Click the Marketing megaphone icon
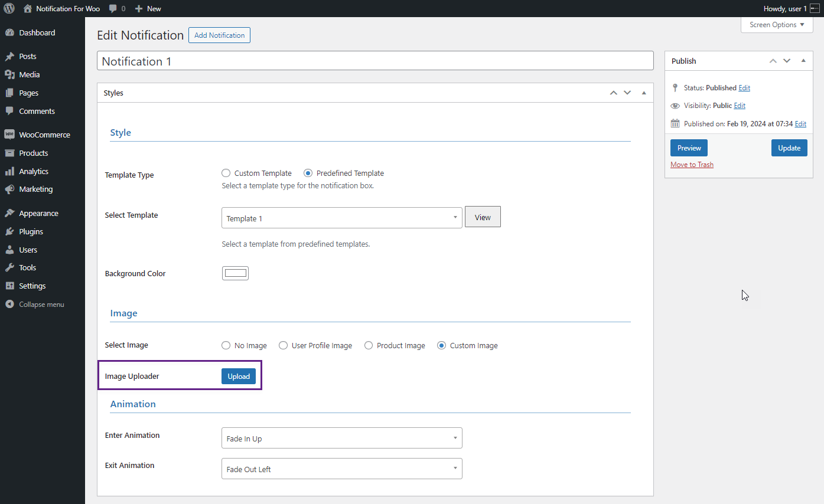 pyautogui.click(x=9, y=189)
